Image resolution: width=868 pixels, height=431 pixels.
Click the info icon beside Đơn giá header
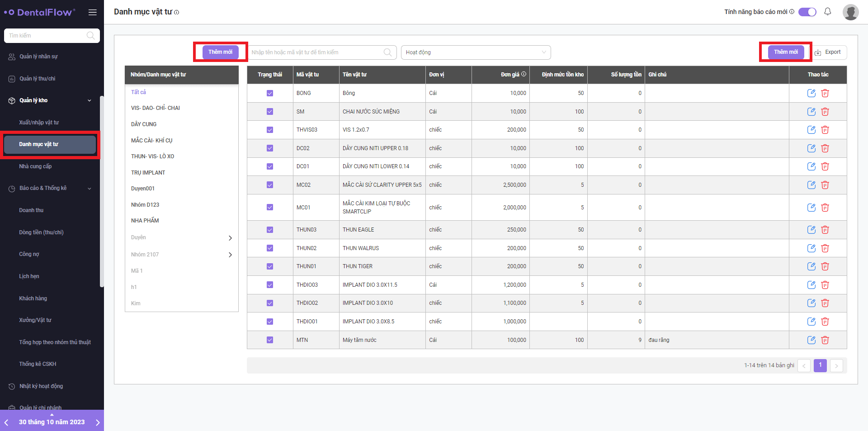click(x=524, y=74)
